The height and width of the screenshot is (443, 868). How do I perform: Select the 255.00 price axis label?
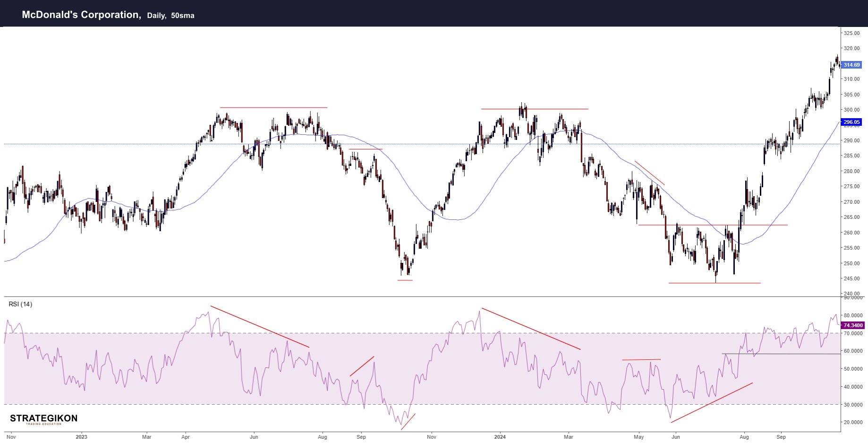coord(852,248)
